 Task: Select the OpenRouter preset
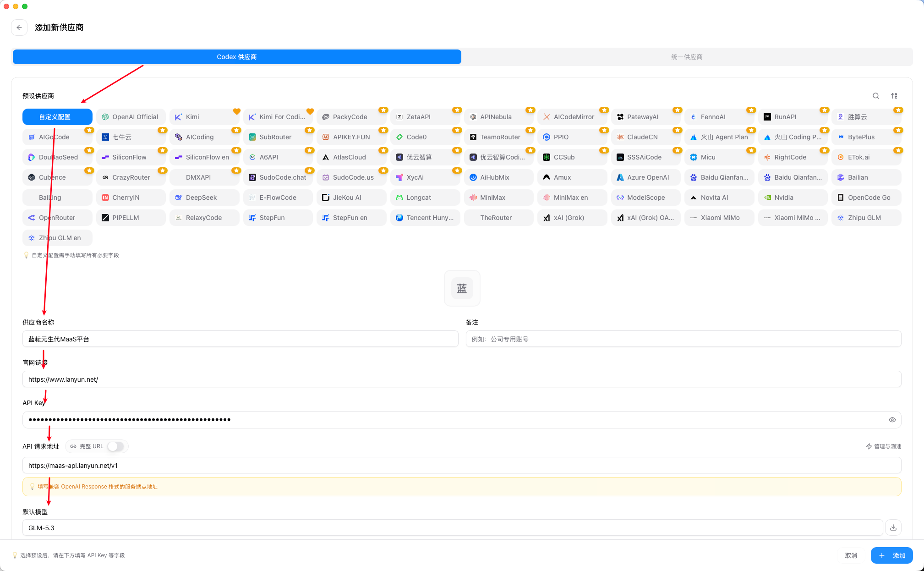[x=57, y=218]
